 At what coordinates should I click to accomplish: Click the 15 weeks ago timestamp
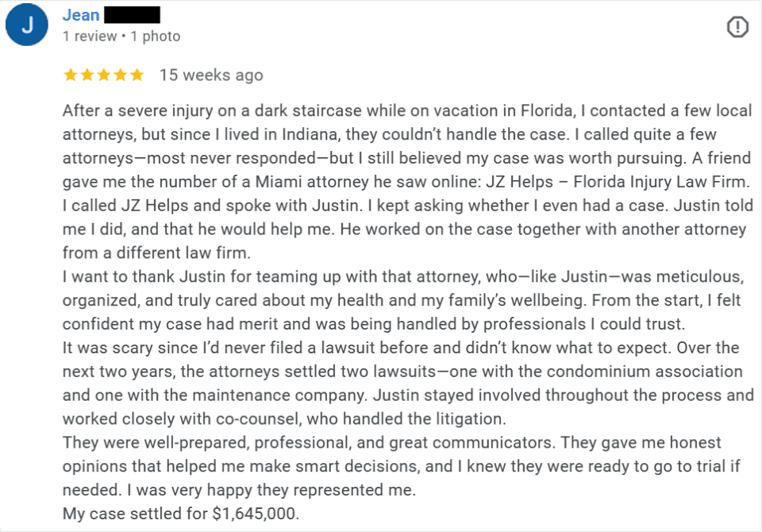coord(211,75)
